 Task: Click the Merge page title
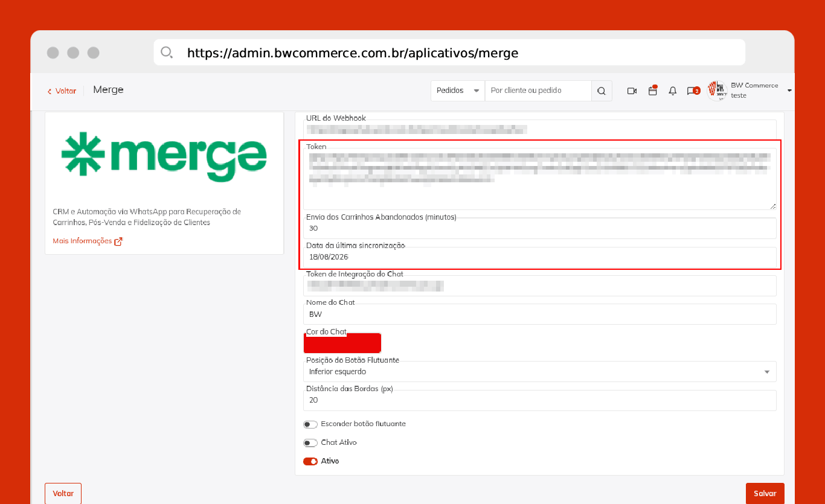pyautogui.click(x=108, y=90)
